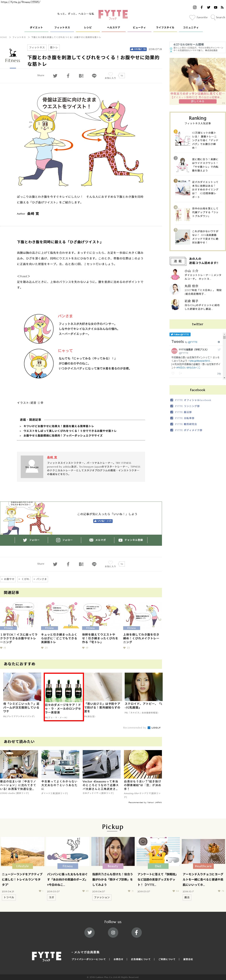The width and height of the screenshot is (226, 980).
Task: Click the お腹やせ tag
Action: (x=8, y=579)
